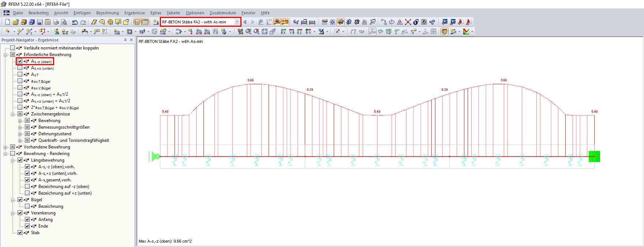The image size is (644, 247).
Task: Print using the printer icon
Action: pyautogui.click(x=56, y=22)
